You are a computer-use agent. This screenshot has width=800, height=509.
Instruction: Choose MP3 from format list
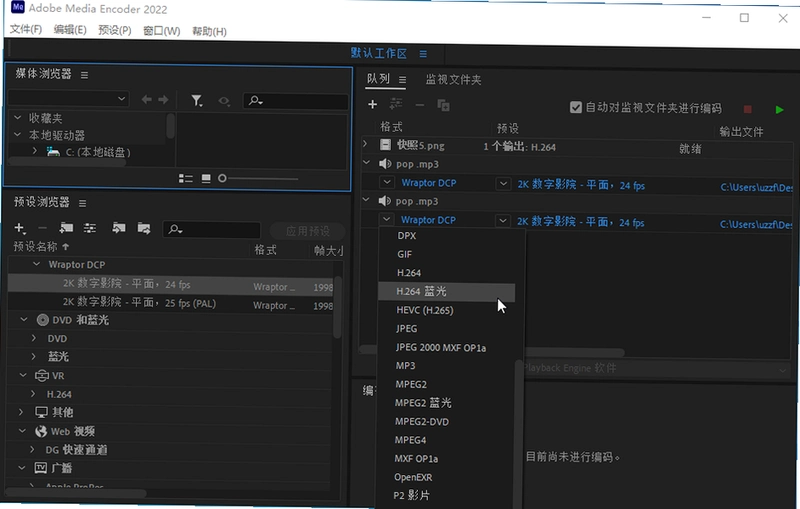click(x=405, y=366)
